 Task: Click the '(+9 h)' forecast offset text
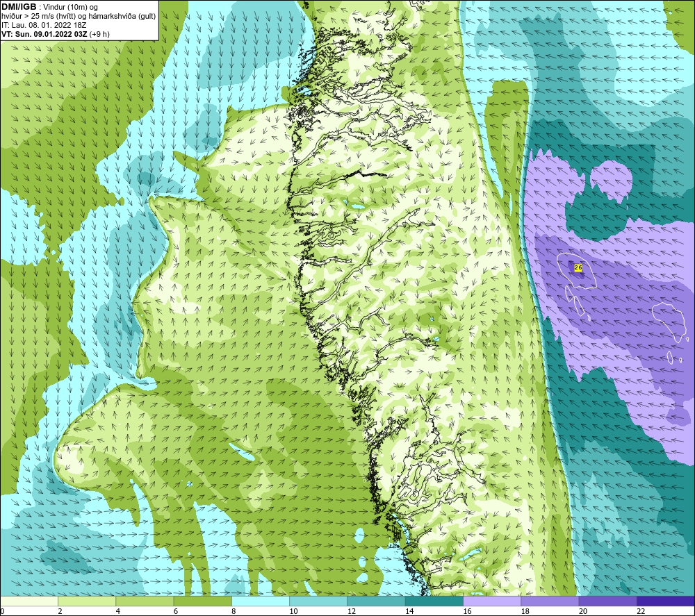click(x=99, y=34)
